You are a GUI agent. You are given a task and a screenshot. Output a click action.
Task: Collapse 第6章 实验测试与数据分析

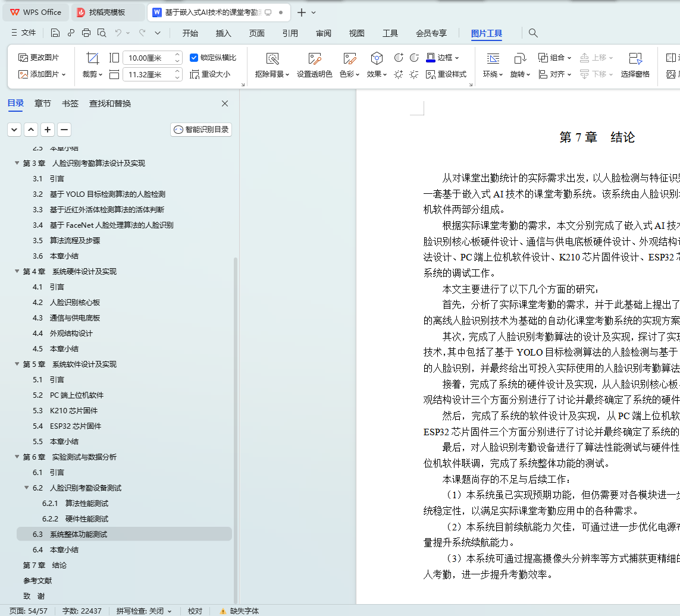pos(17,457)
